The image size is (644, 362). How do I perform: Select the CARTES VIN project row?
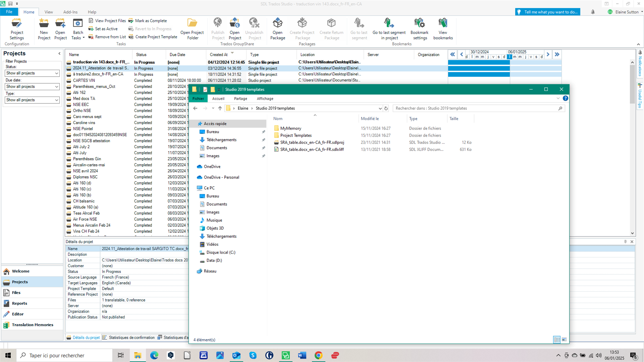(84, 80)
